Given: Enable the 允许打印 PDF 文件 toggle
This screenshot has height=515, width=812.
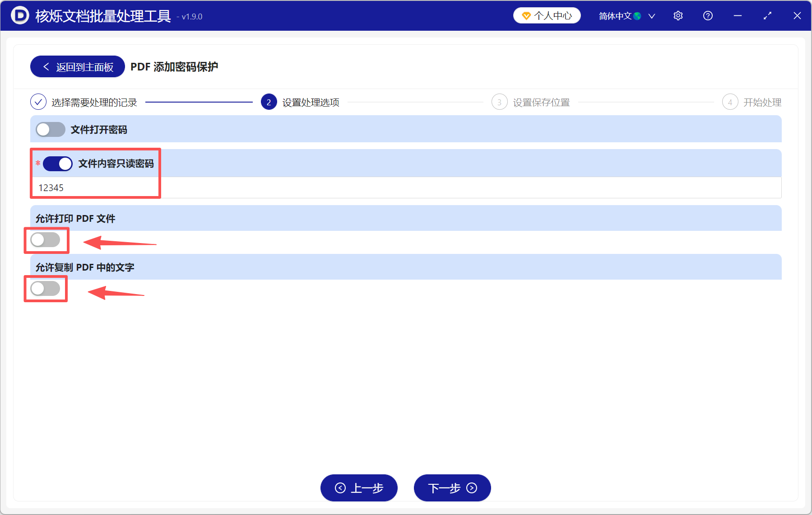Looking at the screenshot, I should (46, 240).
